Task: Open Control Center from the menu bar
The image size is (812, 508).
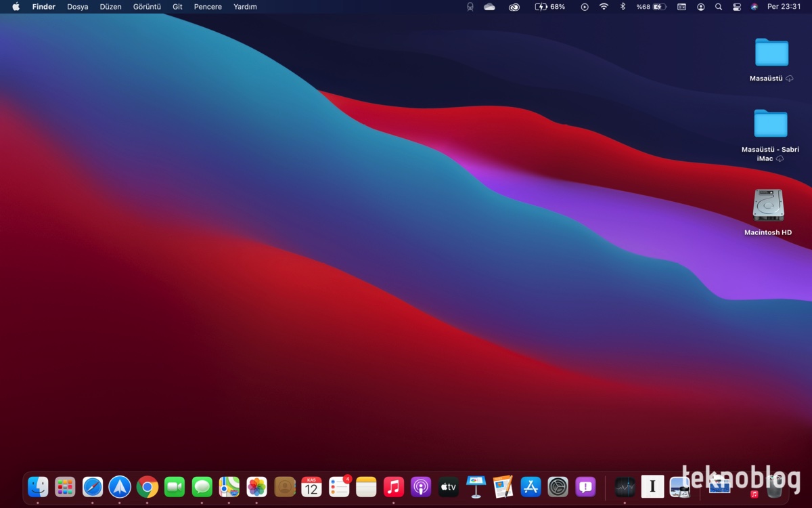Action: coord(736,7)
